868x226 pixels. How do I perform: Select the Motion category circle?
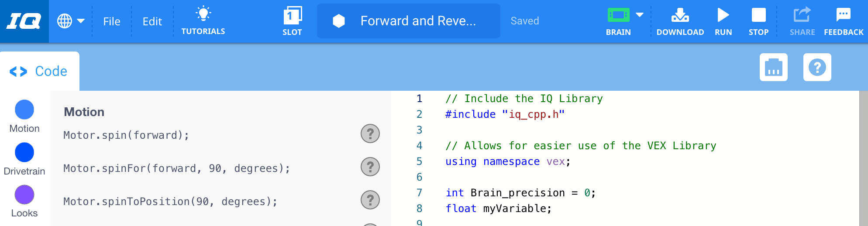point(24,110)
